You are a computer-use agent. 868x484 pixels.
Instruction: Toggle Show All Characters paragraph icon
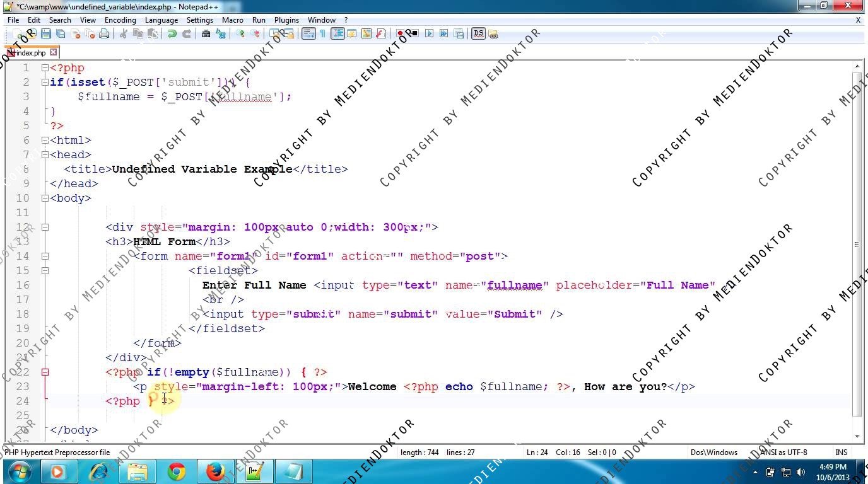(322, 34)
